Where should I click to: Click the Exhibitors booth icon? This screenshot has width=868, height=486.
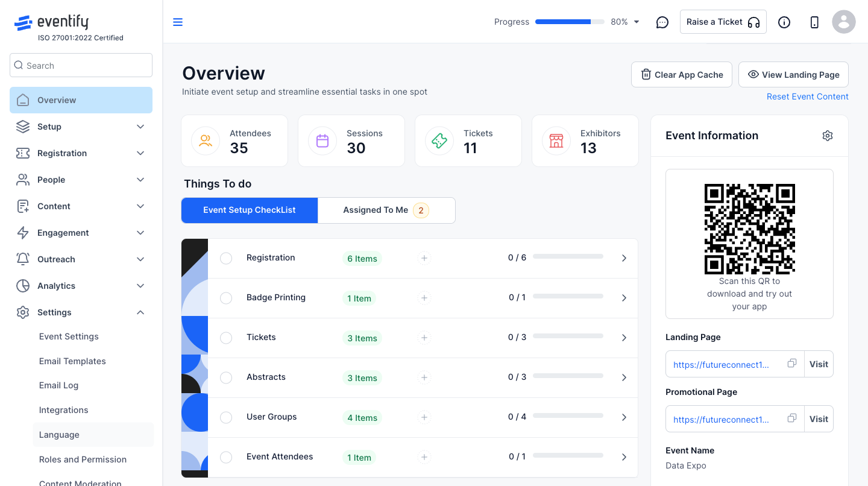point(556,141)
